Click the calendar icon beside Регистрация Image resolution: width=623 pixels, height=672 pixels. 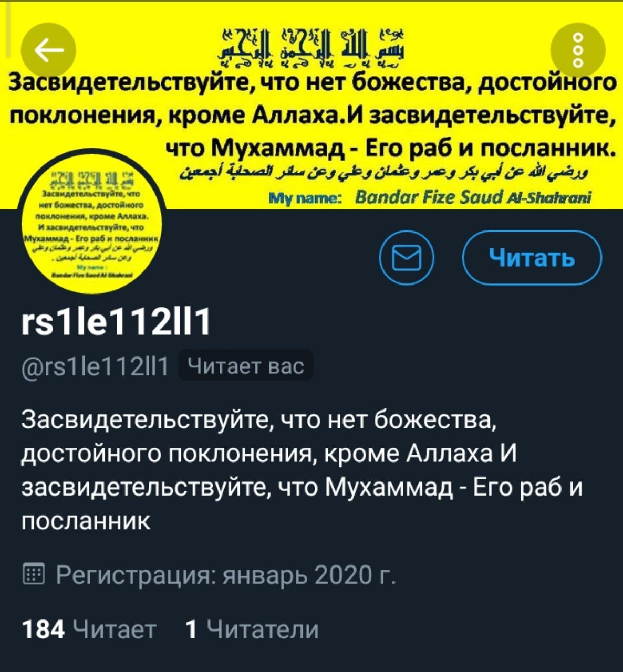(x=35, y=574)
